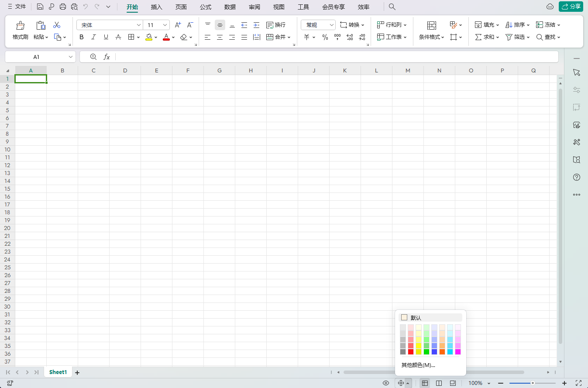Pick the pure red swatch in color popup
Image resolution: width=588 pixels, height=388 pixels.
[410, 352]
